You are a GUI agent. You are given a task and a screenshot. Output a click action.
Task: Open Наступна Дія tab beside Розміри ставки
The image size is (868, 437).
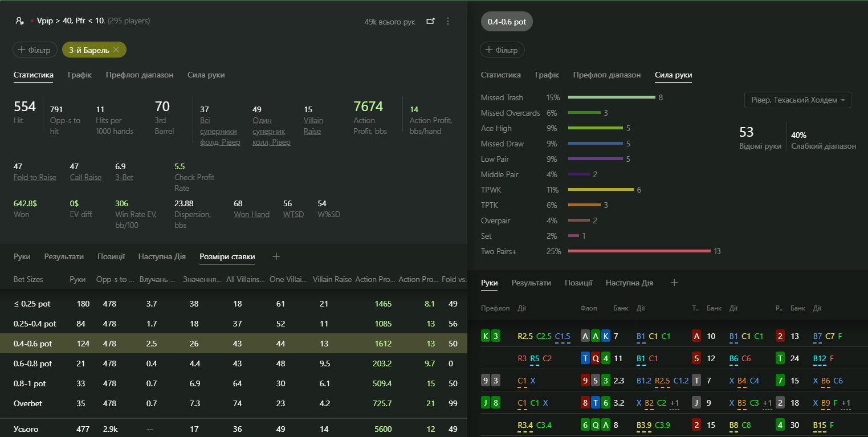pos(162,257)
